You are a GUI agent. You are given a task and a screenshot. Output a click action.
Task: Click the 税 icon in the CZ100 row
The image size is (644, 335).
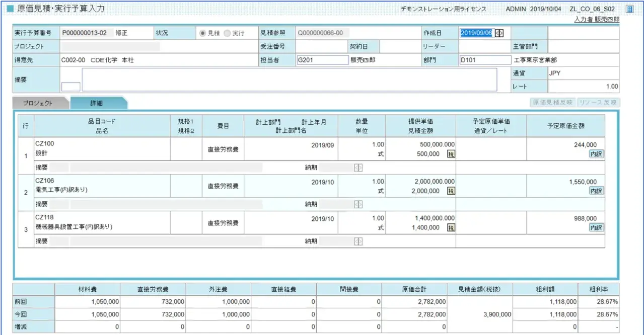451,154
